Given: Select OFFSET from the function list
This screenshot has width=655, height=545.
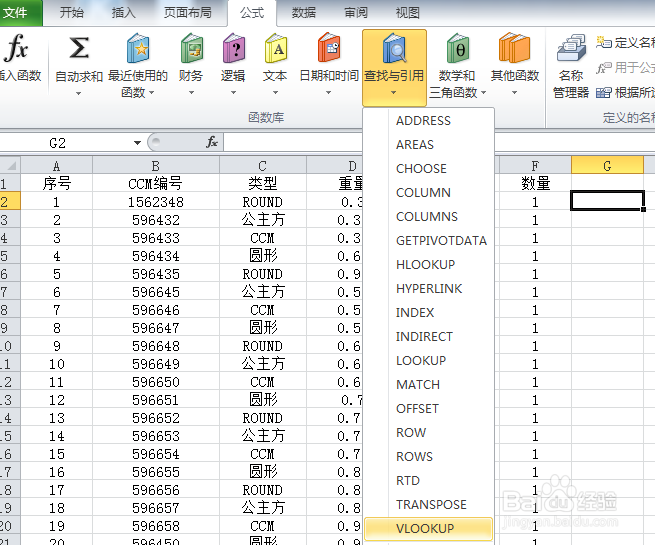Looking at the screenshot, I should pos(428,408).
